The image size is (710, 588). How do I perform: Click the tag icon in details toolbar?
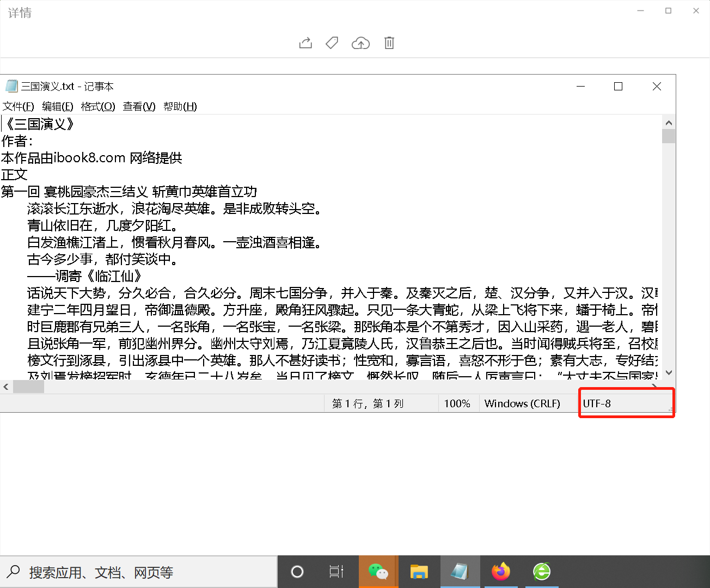pos(332,43)
